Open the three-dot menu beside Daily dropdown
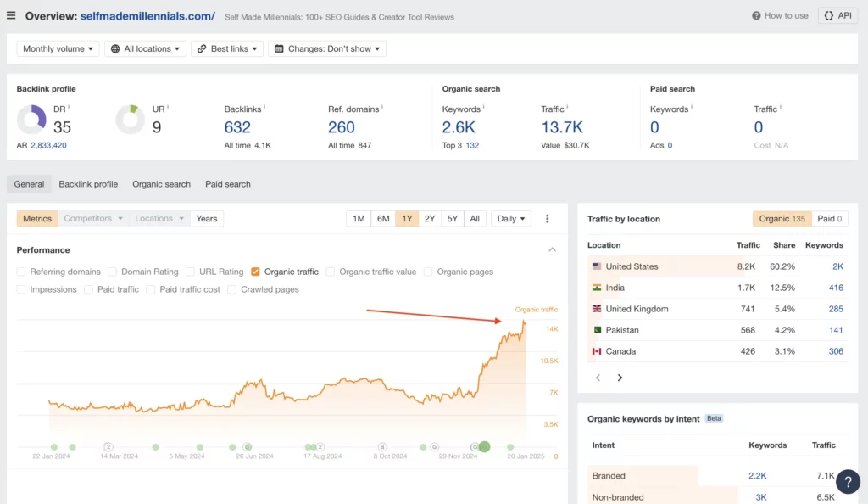868x504 pixels. click(x=548, y=218)
